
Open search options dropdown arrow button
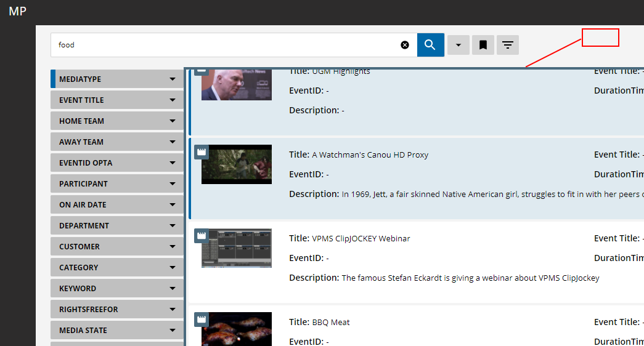pos(458,45)
